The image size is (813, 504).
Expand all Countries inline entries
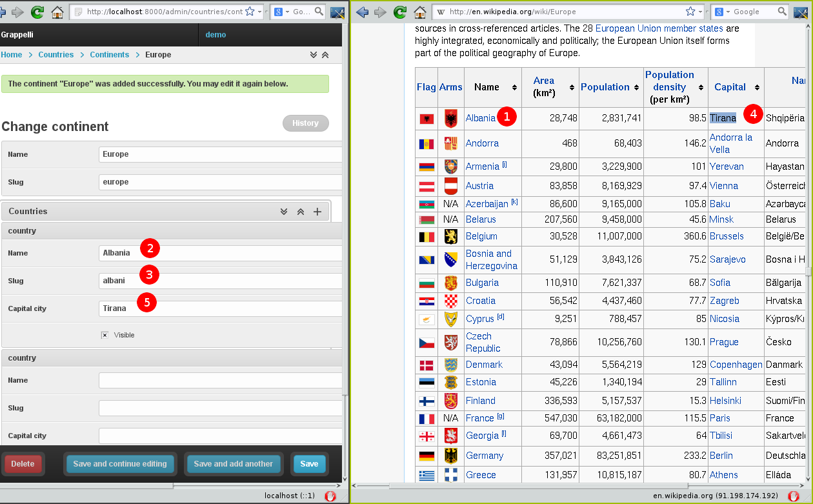click(x=284, y=211)
